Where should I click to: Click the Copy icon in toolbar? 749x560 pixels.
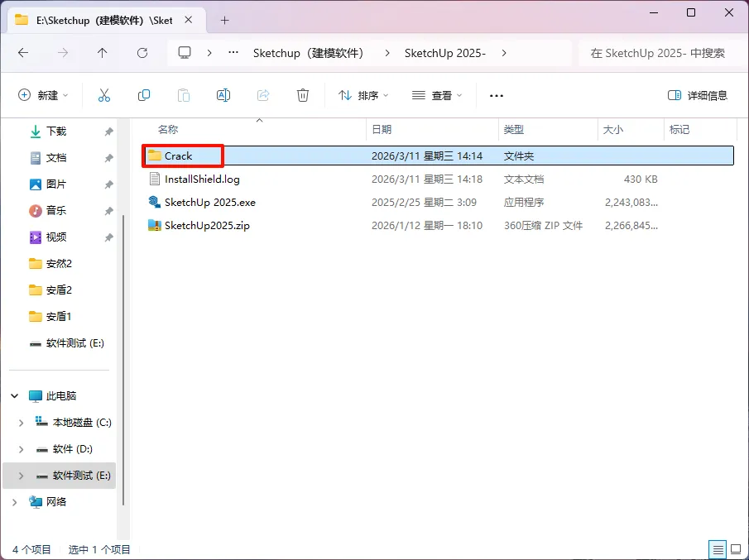(x=144, y=95)
